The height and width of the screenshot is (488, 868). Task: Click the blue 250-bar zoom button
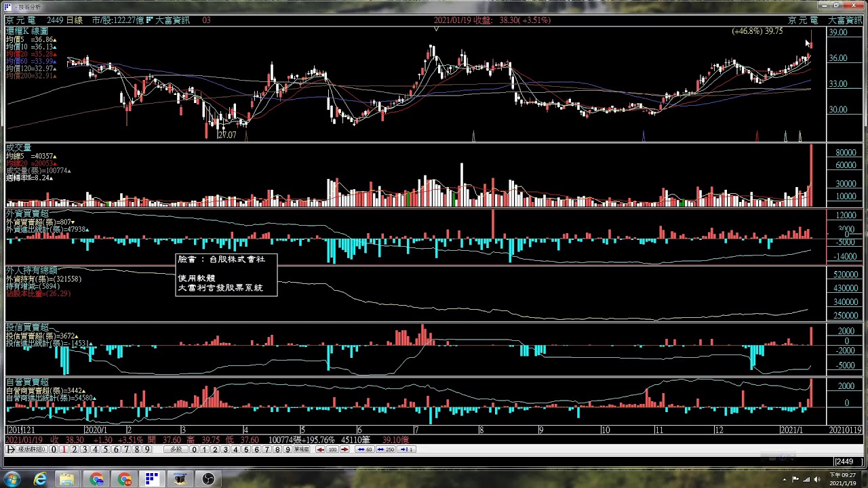[386, 449]
